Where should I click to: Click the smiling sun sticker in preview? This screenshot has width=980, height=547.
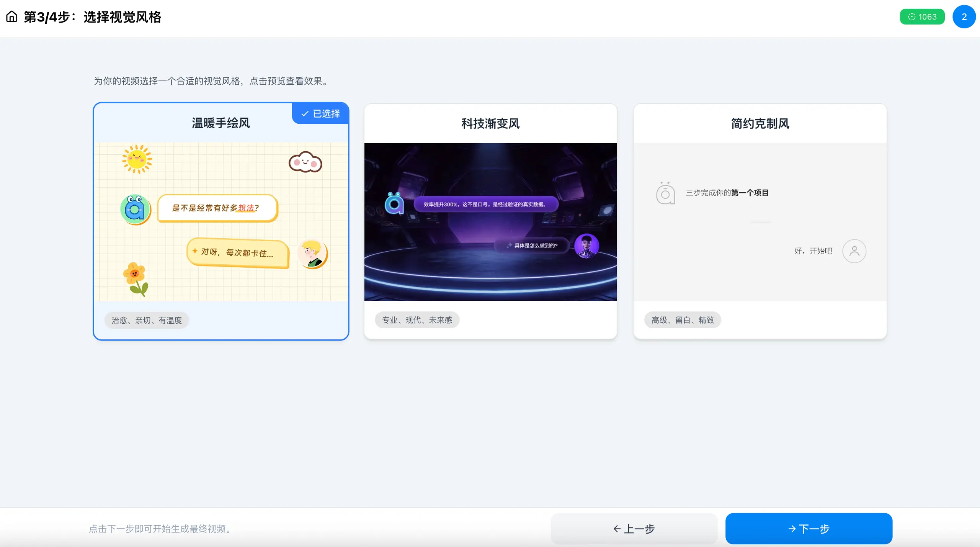pyautogui.click(x=137, y=159)
